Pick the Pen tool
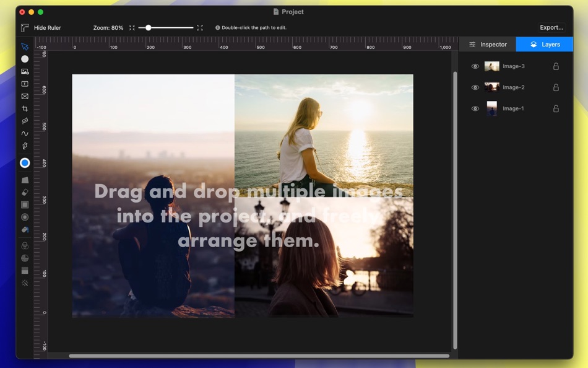Screen dimensions: 588x368 click(x=25, y=146)
